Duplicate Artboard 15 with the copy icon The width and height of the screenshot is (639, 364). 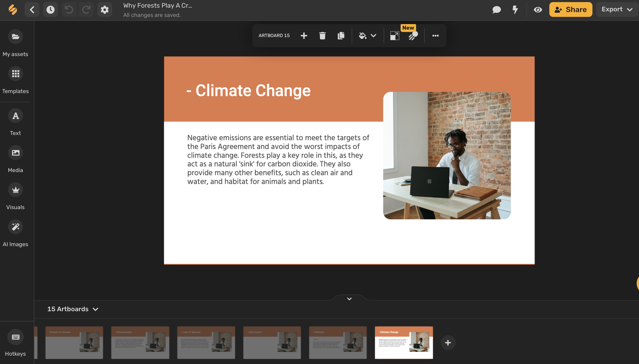point(341,35)
